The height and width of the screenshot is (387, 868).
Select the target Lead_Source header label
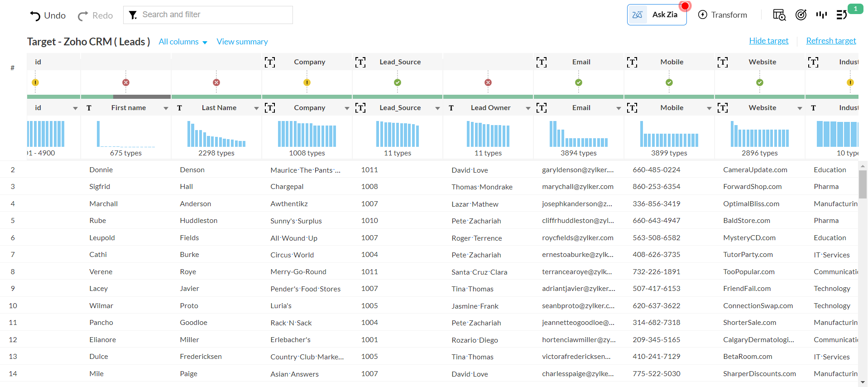coord(400,62)
